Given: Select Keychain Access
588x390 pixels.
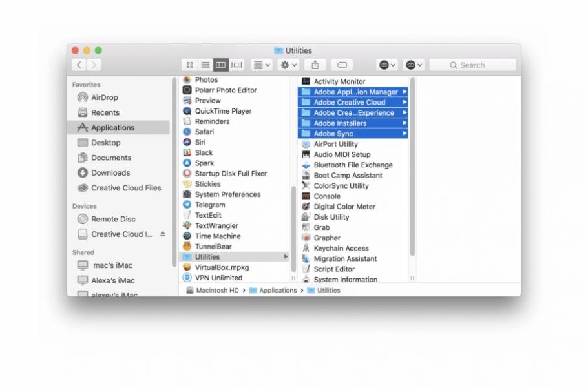Looking at the screenshot, I should coord(353,249).
